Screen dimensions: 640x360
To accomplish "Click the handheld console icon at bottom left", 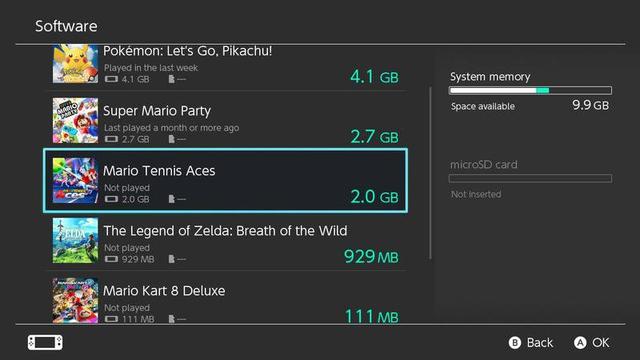I will pyautogui.click(x=45, y=342).
